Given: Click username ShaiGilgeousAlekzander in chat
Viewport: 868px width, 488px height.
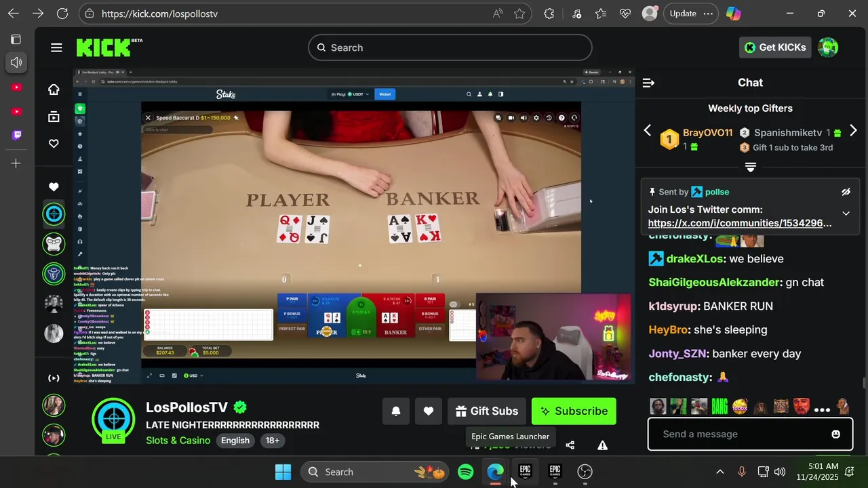Looking at the screenshot, I should coord(714,283).
